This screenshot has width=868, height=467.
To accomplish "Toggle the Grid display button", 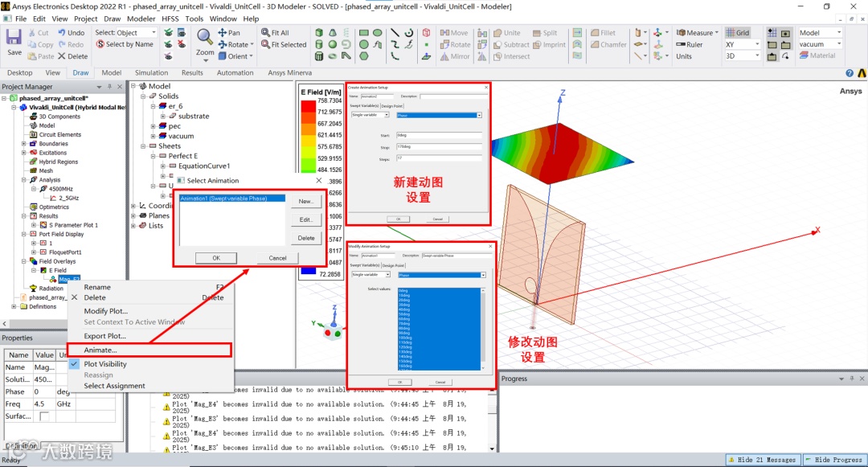I will [737, 33].
